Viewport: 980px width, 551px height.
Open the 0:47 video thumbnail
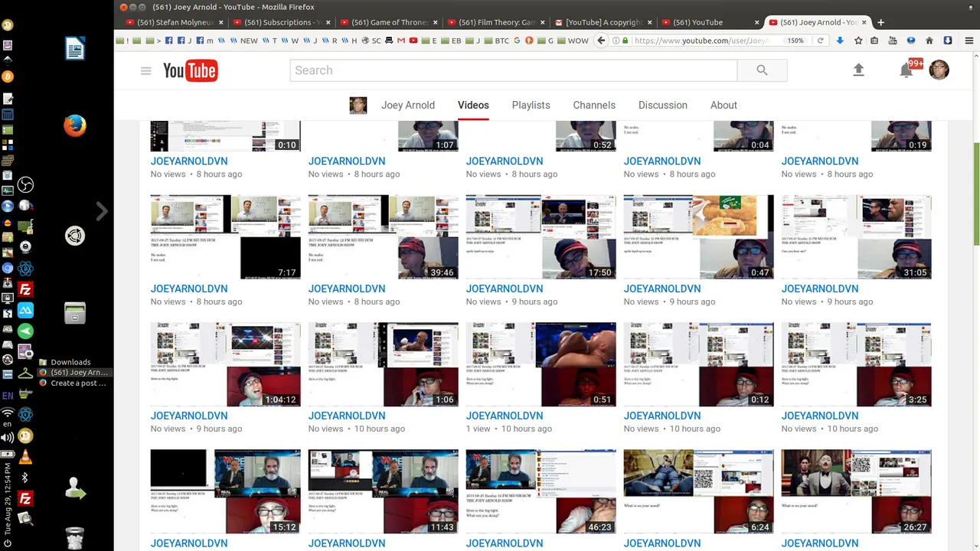[x=698, y=236]
